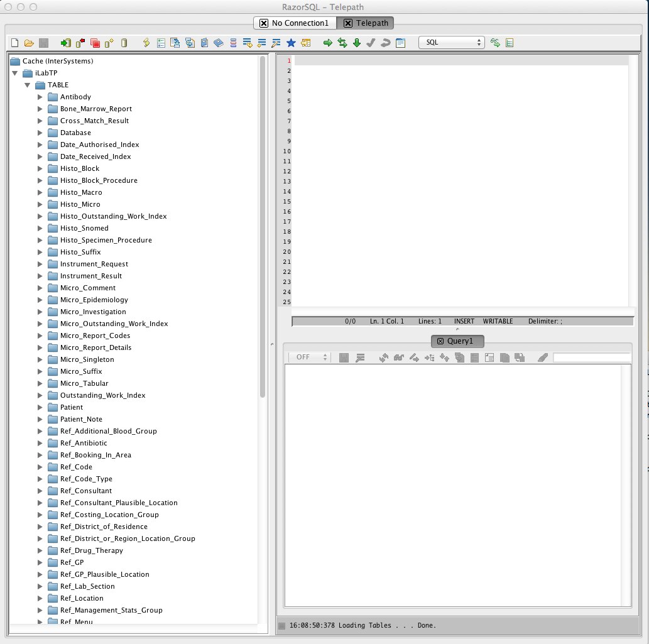Click the results filter text field
Screen dimensions: 649x644
click(x=592, y=357)
